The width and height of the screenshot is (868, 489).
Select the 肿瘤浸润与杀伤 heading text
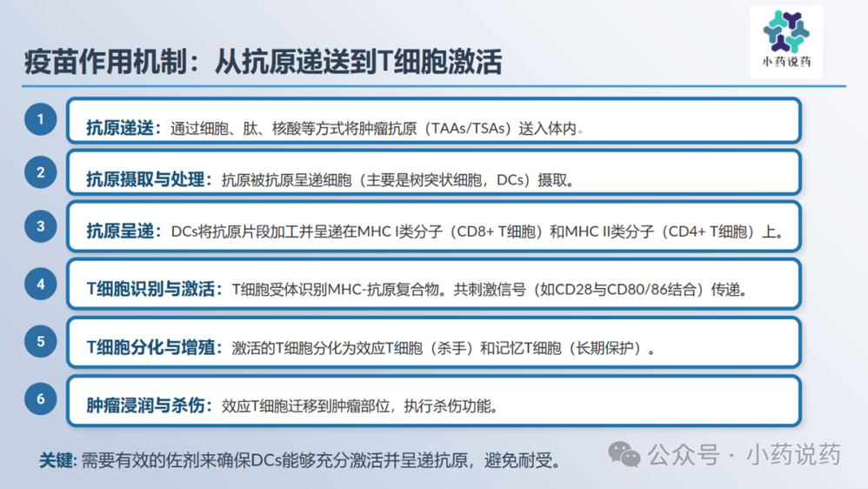(x=149, y=405)
